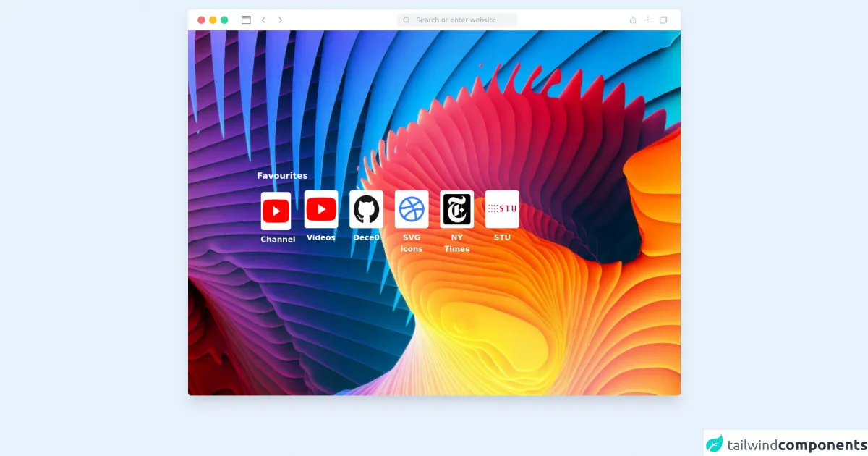This screenshot has width=868, height=456.
Task: Open the Dribbble SVG icons favourite
Action: 412,209
